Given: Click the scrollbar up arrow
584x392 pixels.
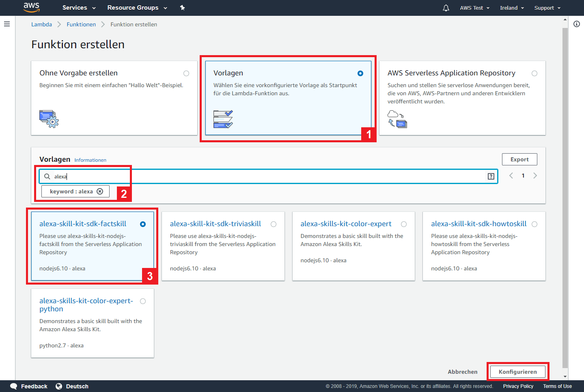Looking at the screenshot, I should [565, 19].
